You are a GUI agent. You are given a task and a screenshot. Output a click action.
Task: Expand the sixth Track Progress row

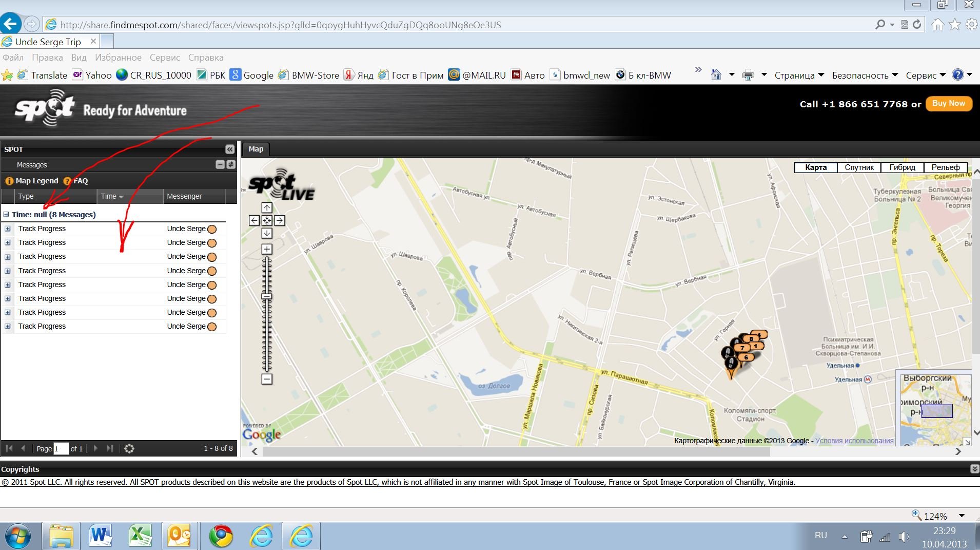(8, 298)
